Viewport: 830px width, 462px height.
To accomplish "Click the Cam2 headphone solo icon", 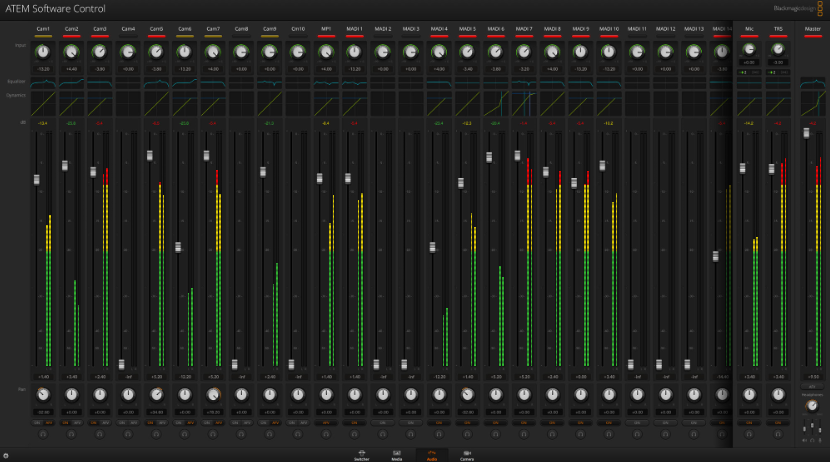I will tap(71, 434).
